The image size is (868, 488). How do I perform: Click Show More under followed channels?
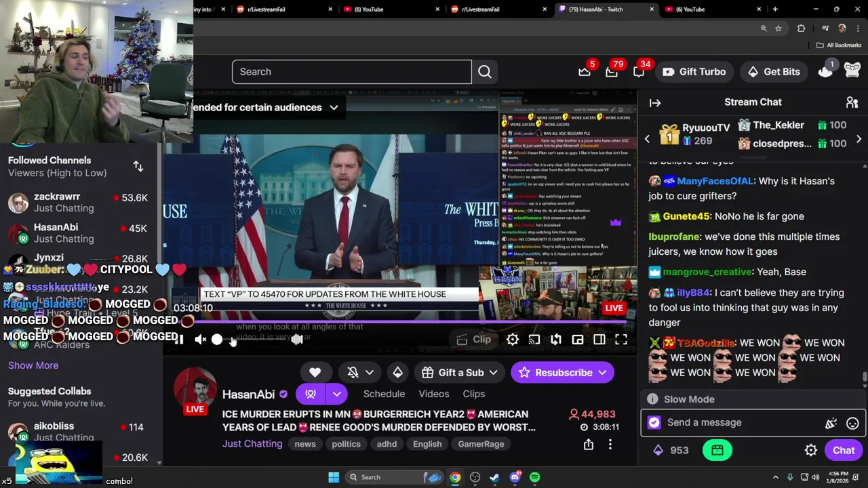click(33, 365)
